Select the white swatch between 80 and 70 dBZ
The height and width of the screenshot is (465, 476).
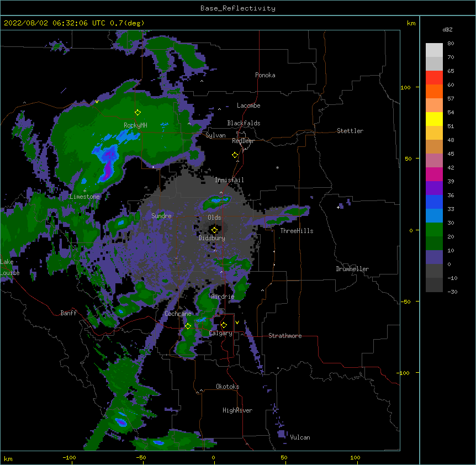tap(434, 50)
